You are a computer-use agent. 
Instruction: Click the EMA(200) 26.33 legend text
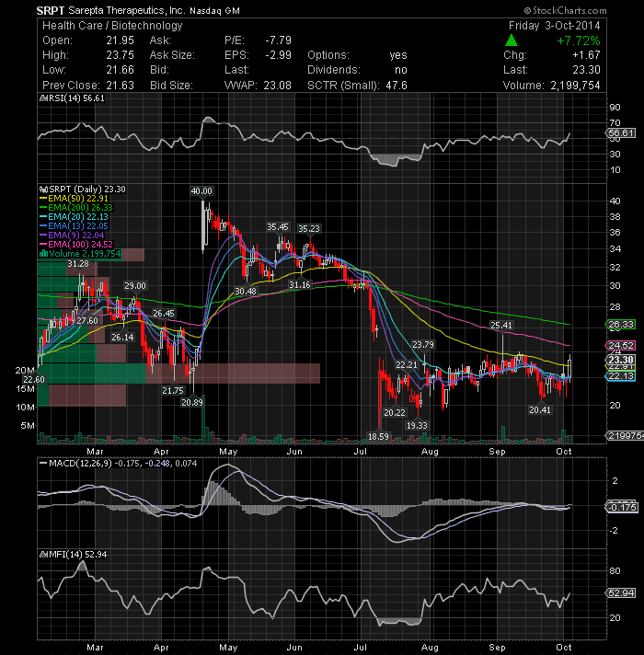click(80, 208)
